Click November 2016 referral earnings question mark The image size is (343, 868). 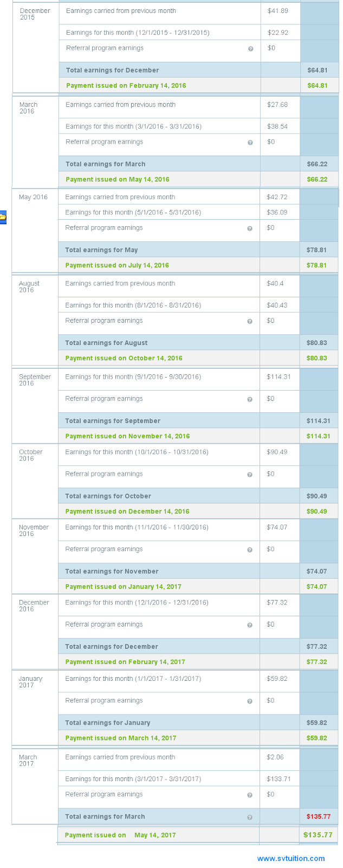(250, 550)
